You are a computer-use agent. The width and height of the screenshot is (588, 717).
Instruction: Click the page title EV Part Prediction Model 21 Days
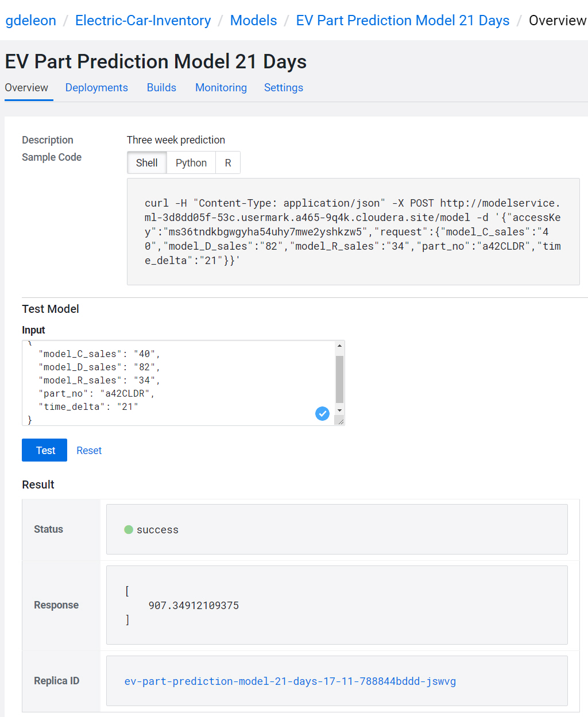pyautogui.click(x=156, y=61)
